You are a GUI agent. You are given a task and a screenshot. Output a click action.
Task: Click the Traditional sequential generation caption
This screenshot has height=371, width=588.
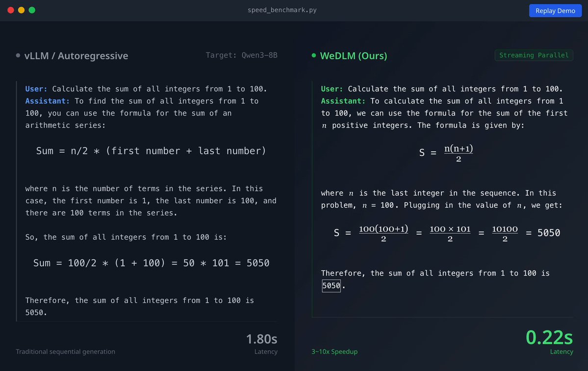tap(65, 352)
